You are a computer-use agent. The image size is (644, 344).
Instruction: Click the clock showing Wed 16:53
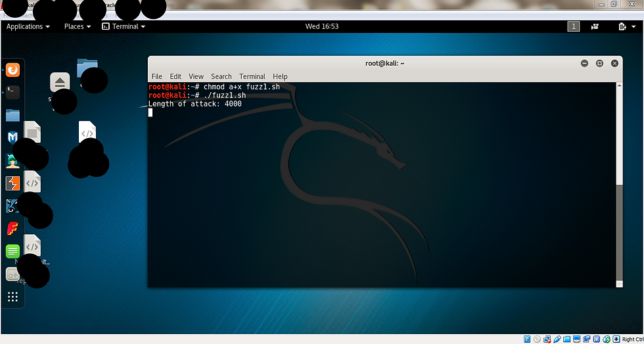pos(321,26)
